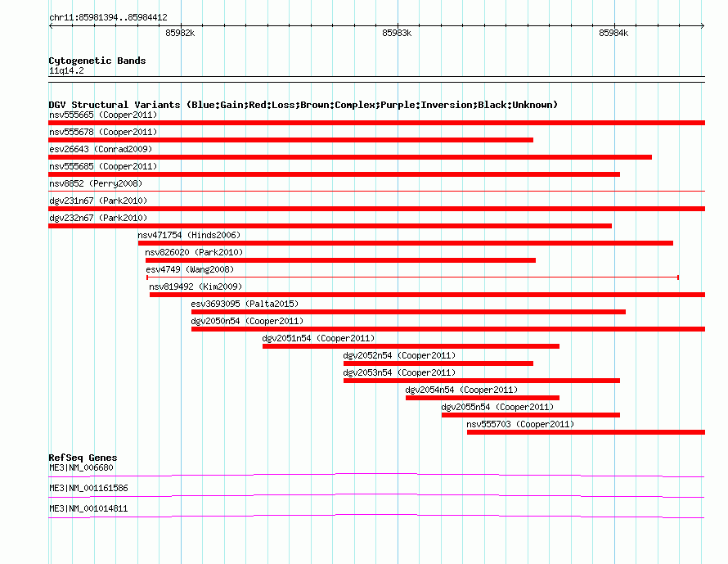The image size is (728, 564).
Task: Click the 85982k ruler tick label
Action: click(180, 33)
